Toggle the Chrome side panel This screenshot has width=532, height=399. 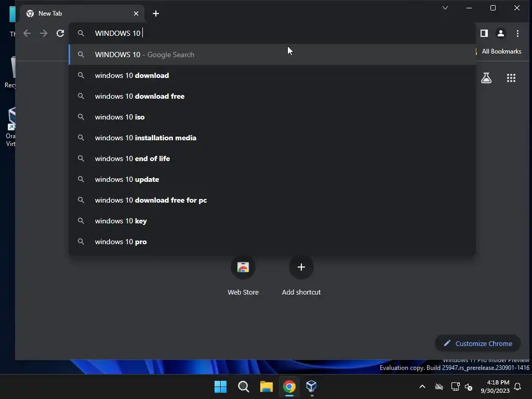point(484,33)
